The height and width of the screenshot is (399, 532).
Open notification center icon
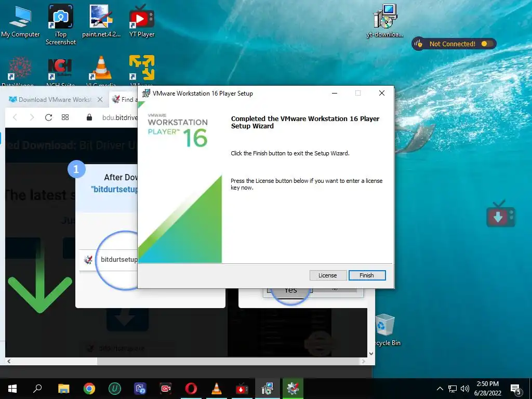(516, 389)
